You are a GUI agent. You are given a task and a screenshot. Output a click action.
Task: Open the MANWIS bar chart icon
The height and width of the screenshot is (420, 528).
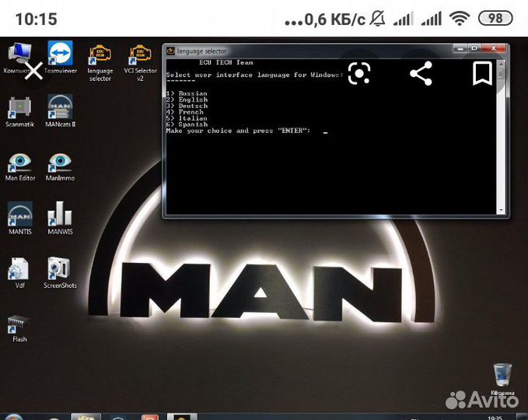coord(60,218)
